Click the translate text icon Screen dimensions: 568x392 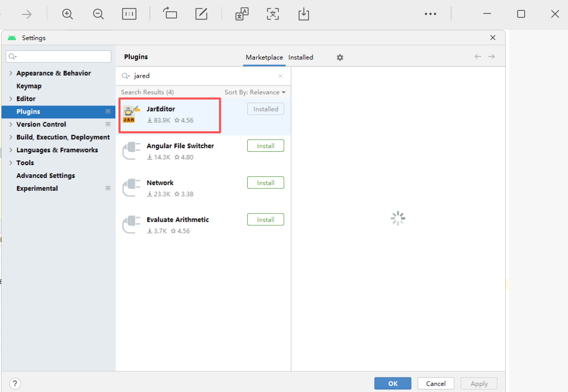pos(242,14)
